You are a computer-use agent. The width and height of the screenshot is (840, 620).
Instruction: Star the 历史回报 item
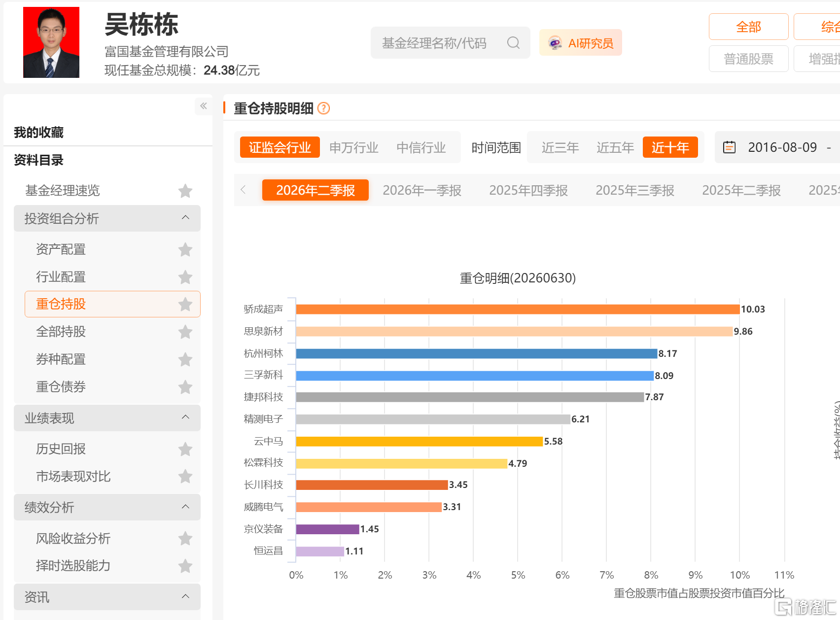tap(185, 449)
